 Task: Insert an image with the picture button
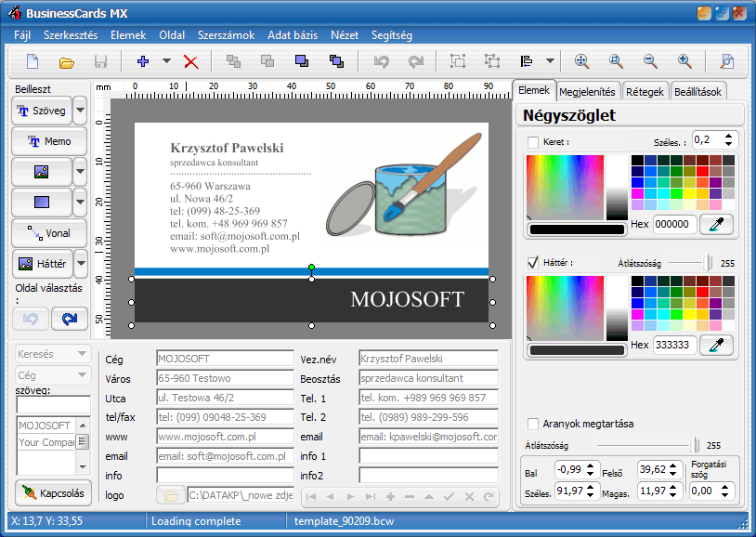[x=42, y=172]
